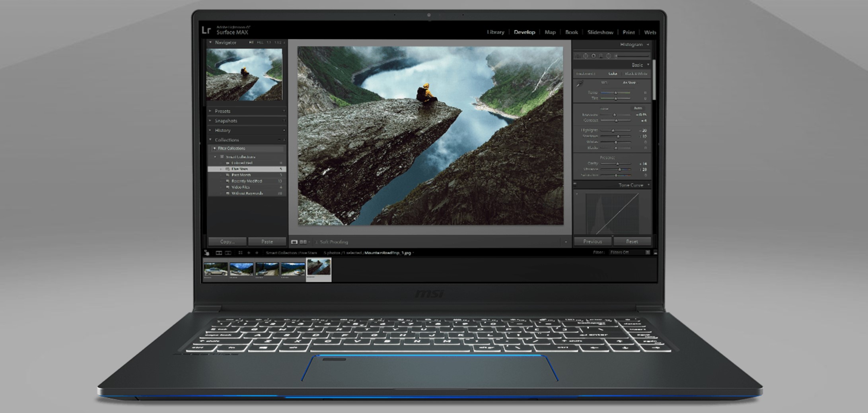Select the Recently Modified smart collection
Screen dimensions: 868x413
click(x=247, y=181)
